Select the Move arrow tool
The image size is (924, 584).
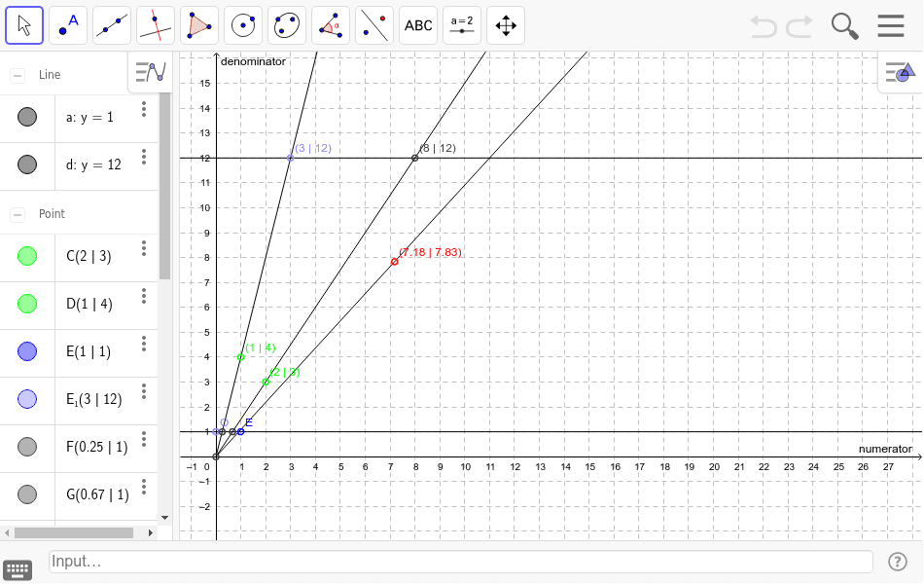(24, 25)
